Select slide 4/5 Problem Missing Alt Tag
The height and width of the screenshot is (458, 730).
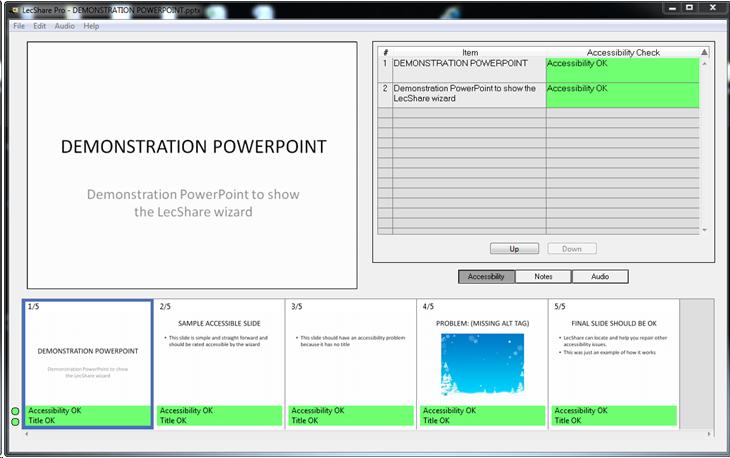[482, 363]
